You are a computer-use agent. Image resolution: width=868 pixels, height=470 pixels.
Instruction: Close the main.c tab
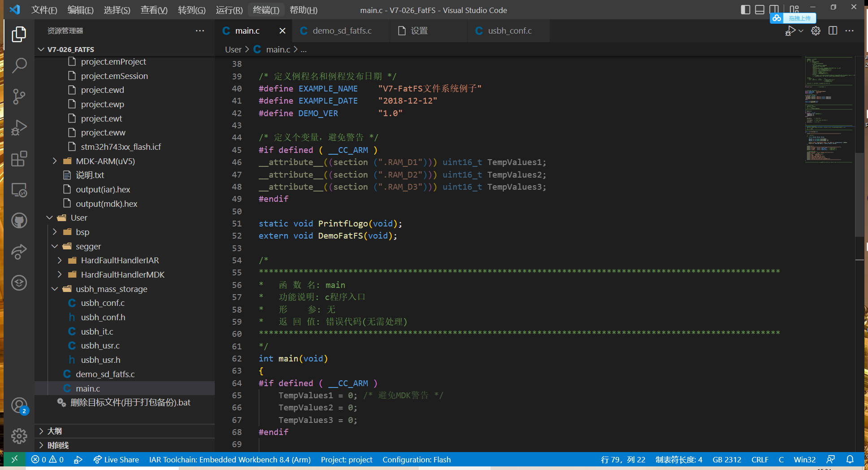click(x=282, y=30)
